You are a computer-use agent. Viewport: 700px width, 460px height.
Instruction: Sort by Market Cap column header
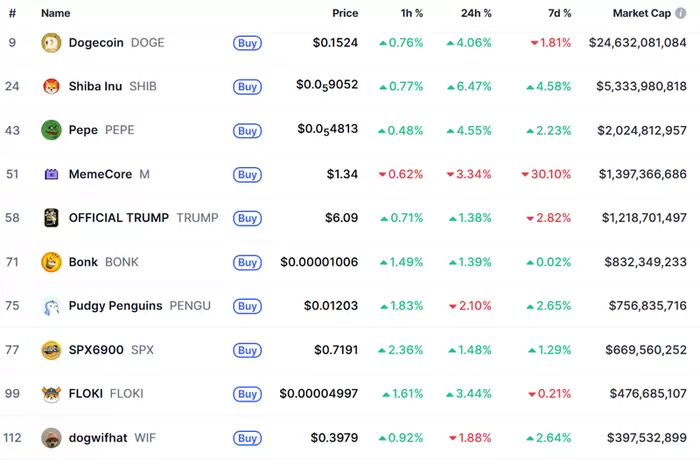click(641, 14)
